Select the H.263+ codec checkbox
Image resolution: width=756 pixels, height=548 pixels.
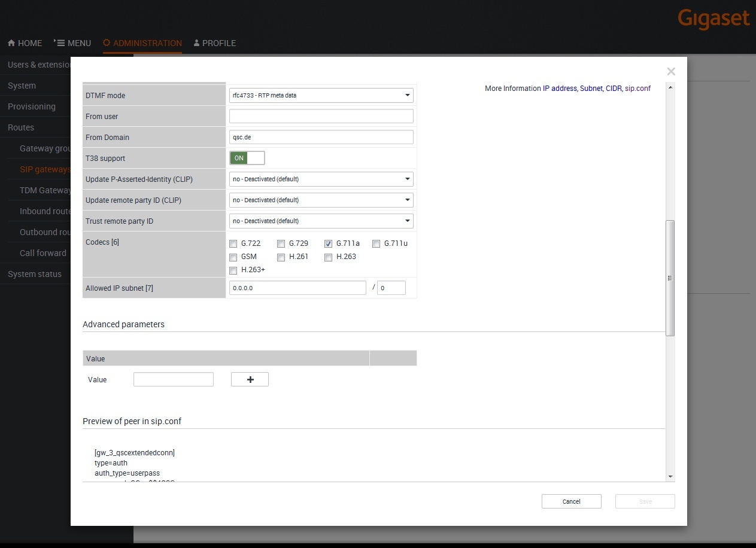233,270
